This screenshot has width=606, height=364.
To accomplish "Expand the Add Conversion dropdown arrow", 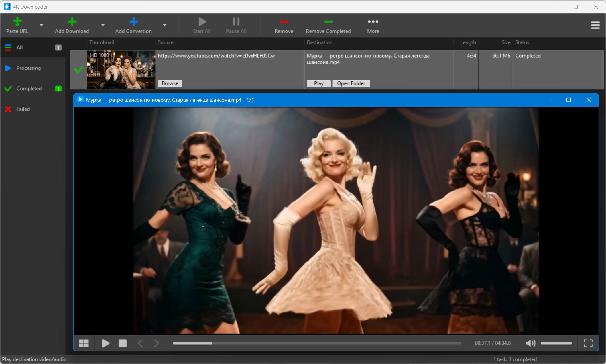I will click(165, 25).
